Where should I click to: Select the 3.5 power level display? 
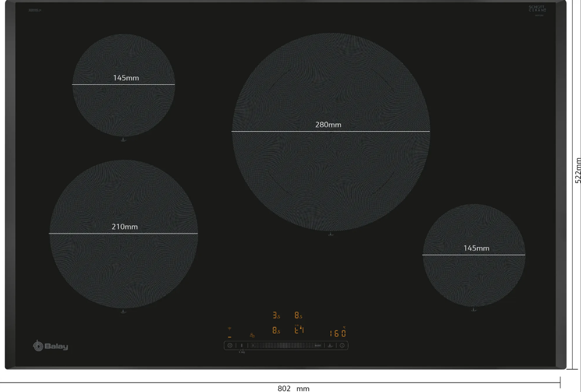click(x=276, y=315)
